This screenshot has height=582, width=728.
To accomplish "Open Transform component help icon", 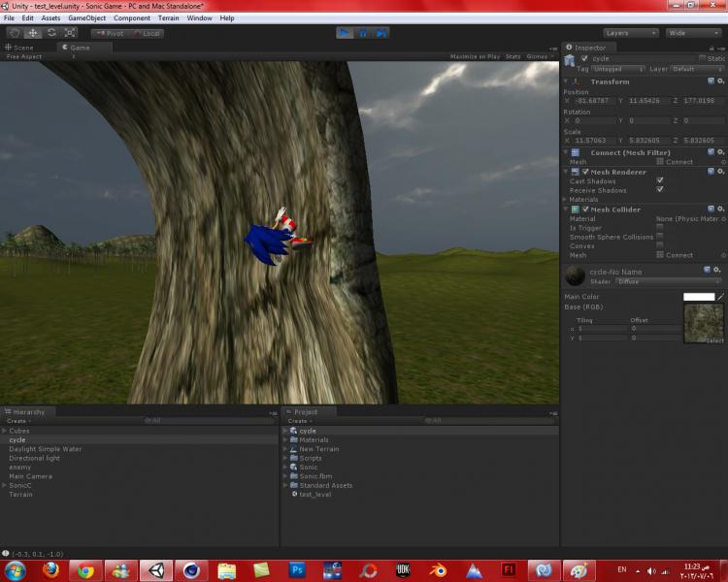I will [711, 81].
